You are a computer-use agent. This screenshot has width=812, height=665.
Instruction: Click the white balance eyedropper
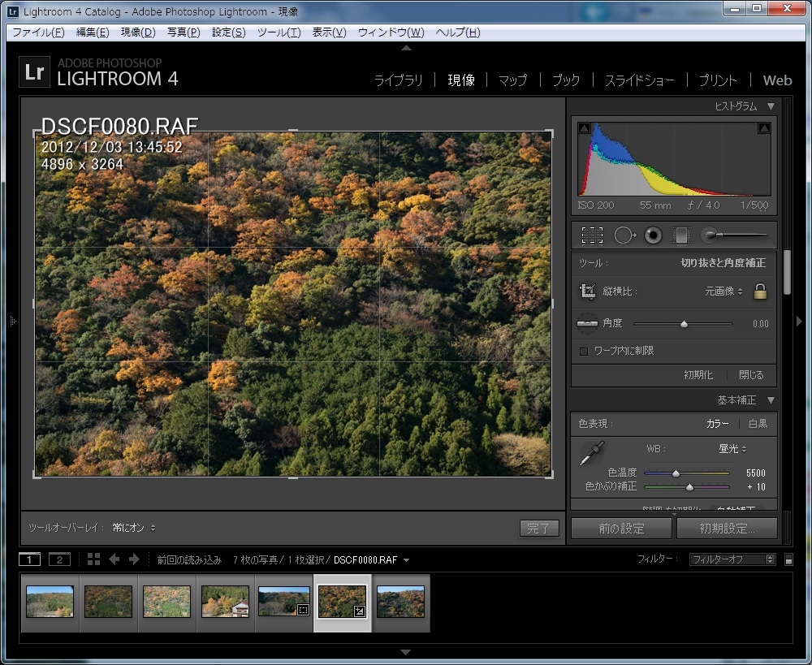click(591, 453)
